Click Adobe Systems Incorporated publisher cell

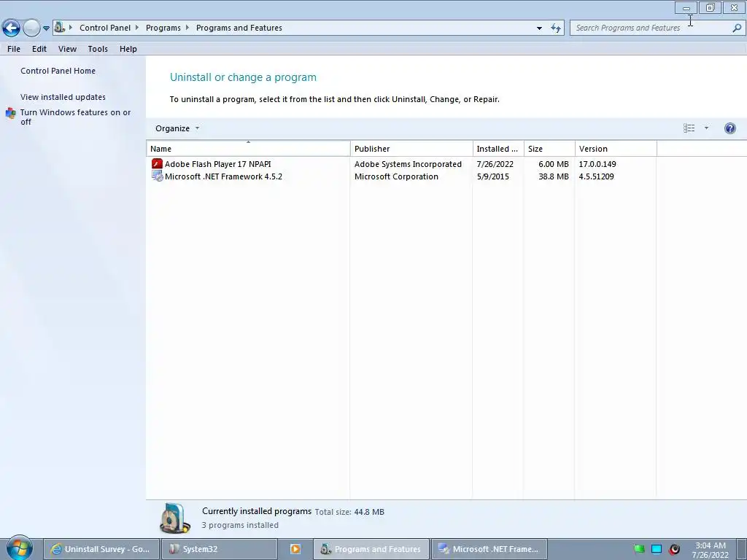pyautogui.click(x=408, y=164)
